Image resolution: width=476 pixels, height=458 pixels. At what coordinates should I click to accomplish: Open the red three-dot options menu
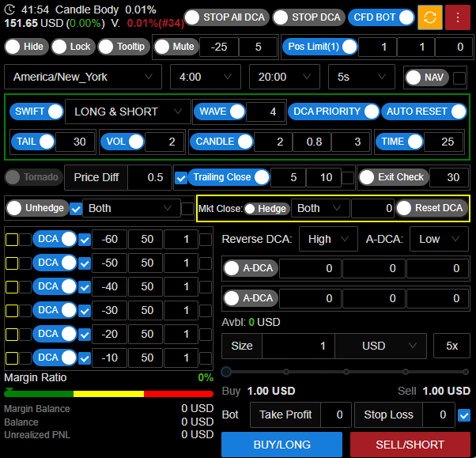coord(457,17)
